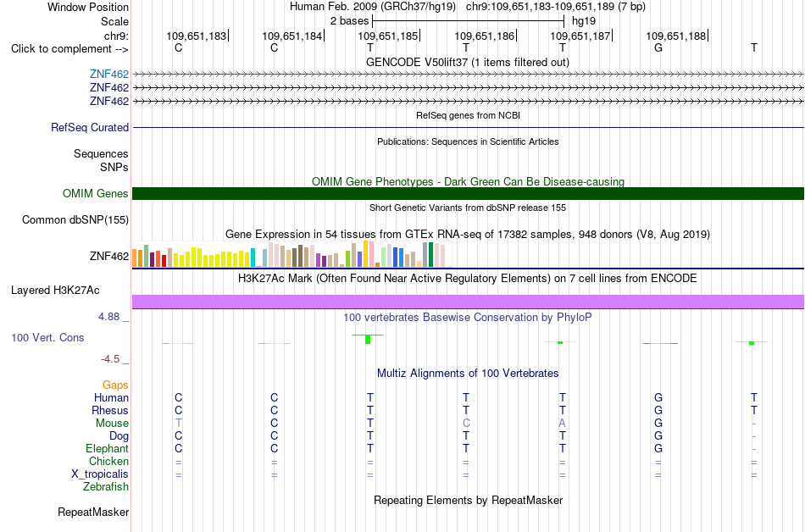Open the Layered H3K27Ac track label
This screenshot has height=532, width=805.
click(x=55, y=290)
